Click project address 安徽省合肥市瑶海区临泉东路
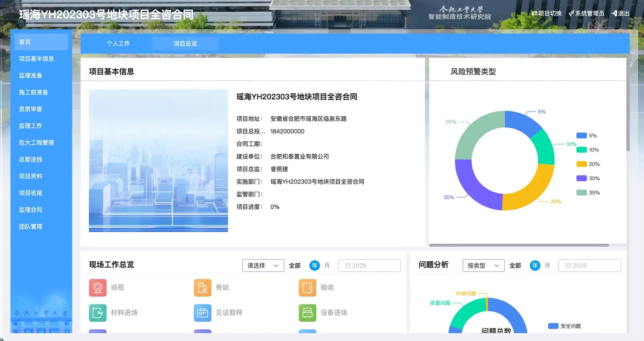This screenshot has width=644, height=341. coord(308,119)
